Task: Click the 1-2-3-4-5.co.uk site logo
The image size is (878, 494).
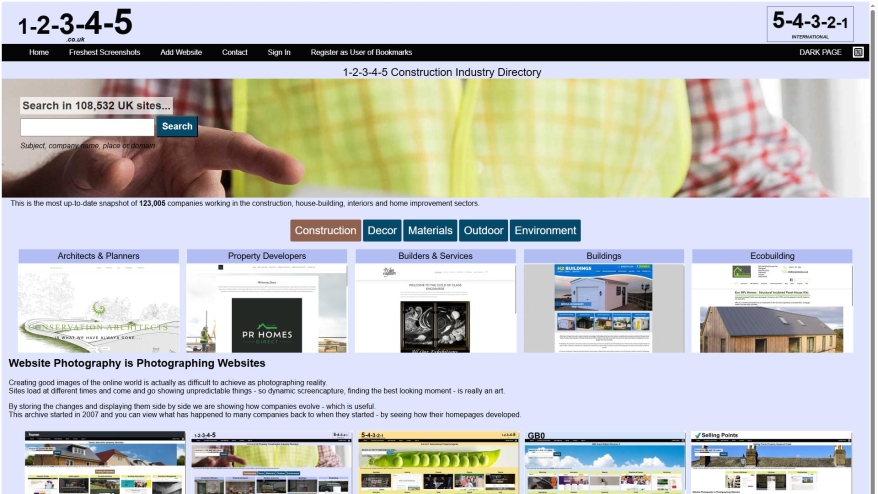Action: [x=74, y=23]
